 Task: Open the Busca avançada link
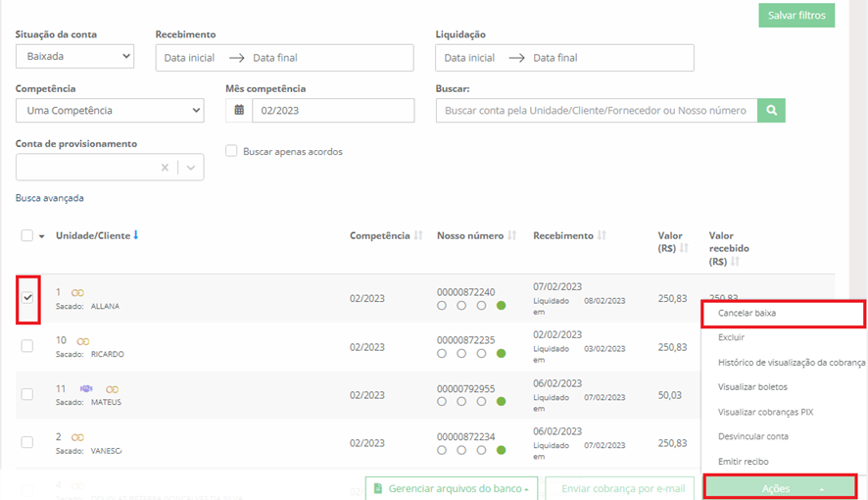49,198
